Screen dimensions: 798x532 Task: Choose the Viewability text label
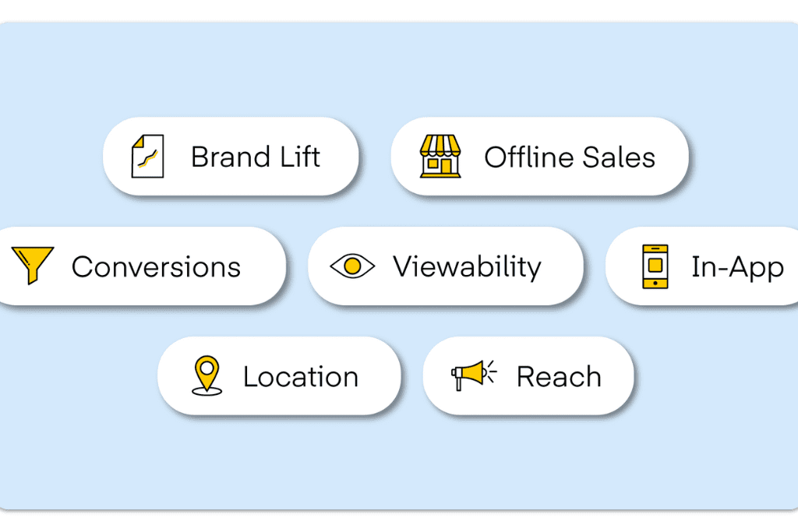pos(467,266)
